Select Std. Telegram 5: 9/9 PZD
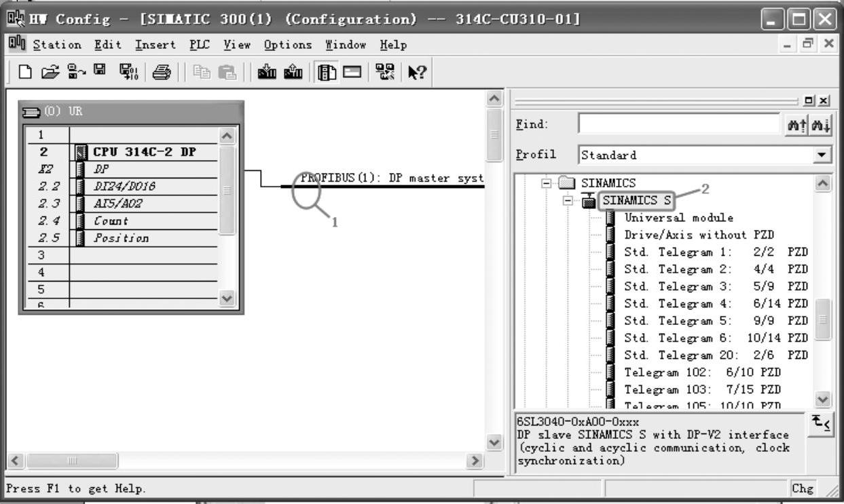 point(716,321)
